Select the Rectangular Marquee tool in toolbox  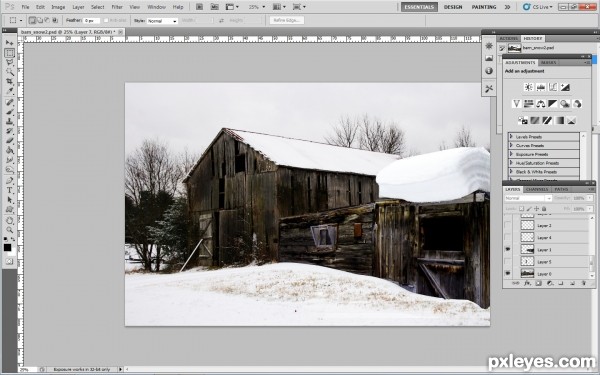(10, 53)
